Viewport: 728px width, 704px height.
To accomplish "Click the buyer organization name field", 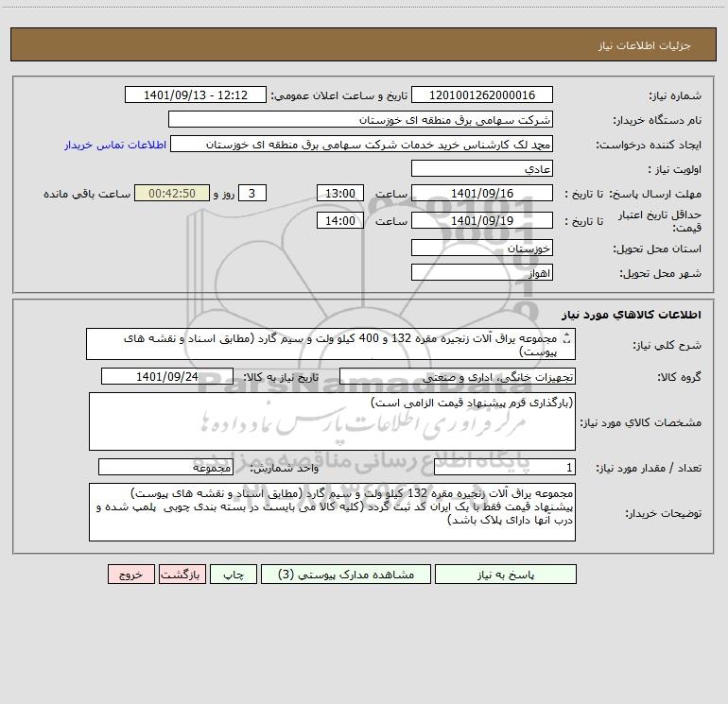I will [360, 119].
